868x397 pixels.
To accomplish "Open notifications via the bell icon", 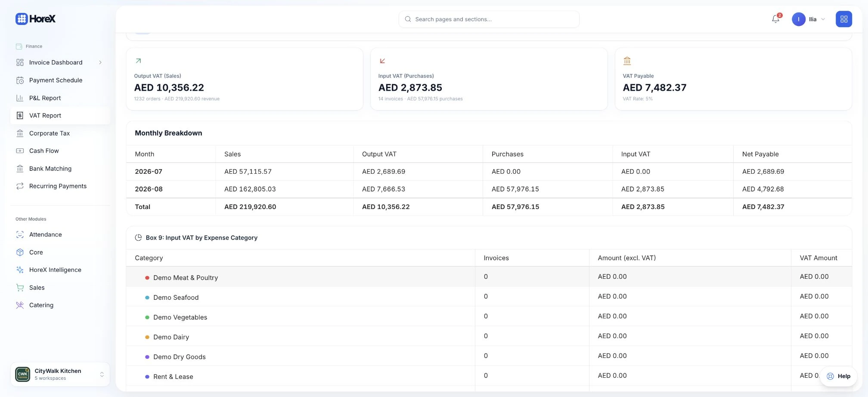I will [775, 19].
